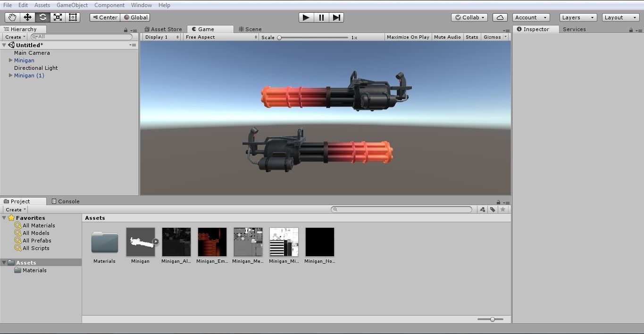Open the Collab dropdown

pos(470,17)
